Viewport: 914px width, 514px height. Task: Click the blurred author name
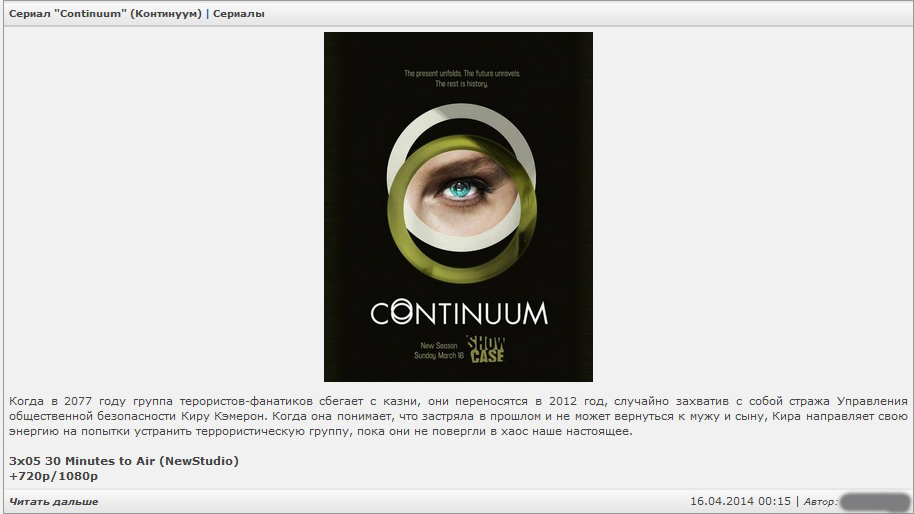[x=873, y=501]
